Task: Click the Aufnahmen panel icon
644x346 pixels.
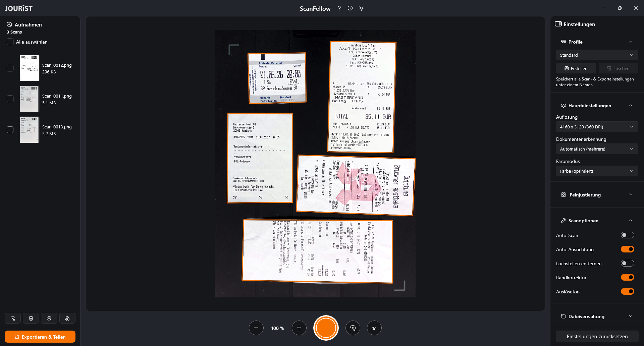Action: [9, 24]
